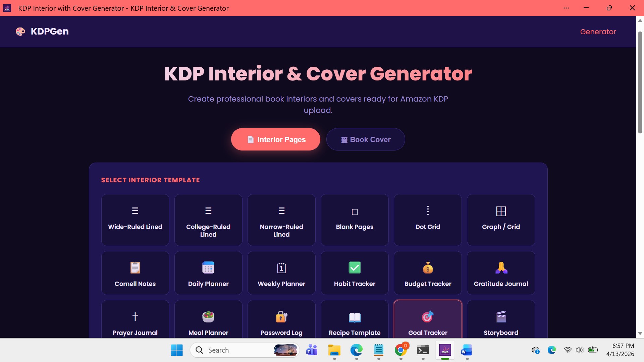Open Notepad from the taskbar
Viewport: 644px width, 362px height.
click(x=378, y=350)
